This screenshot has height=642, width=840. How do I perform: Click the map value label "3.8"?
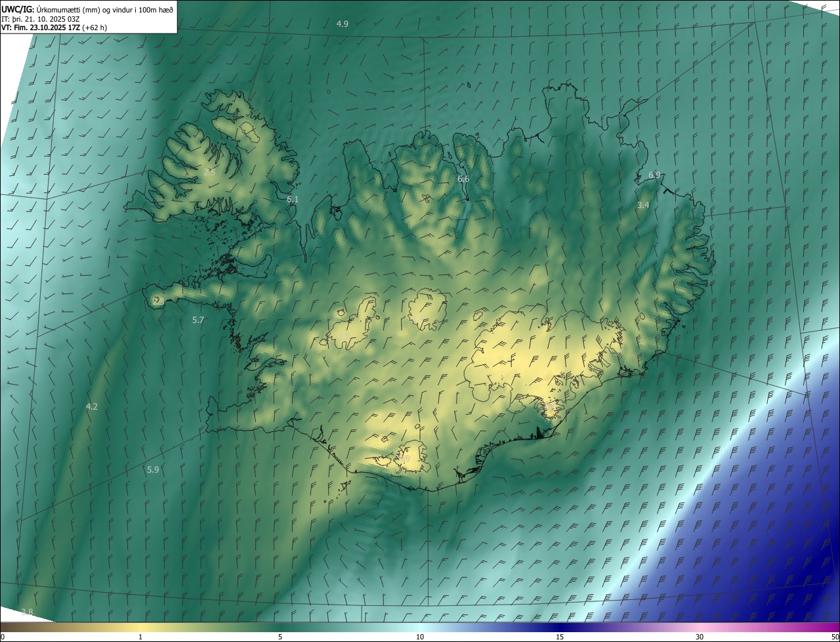pos(27,612)
